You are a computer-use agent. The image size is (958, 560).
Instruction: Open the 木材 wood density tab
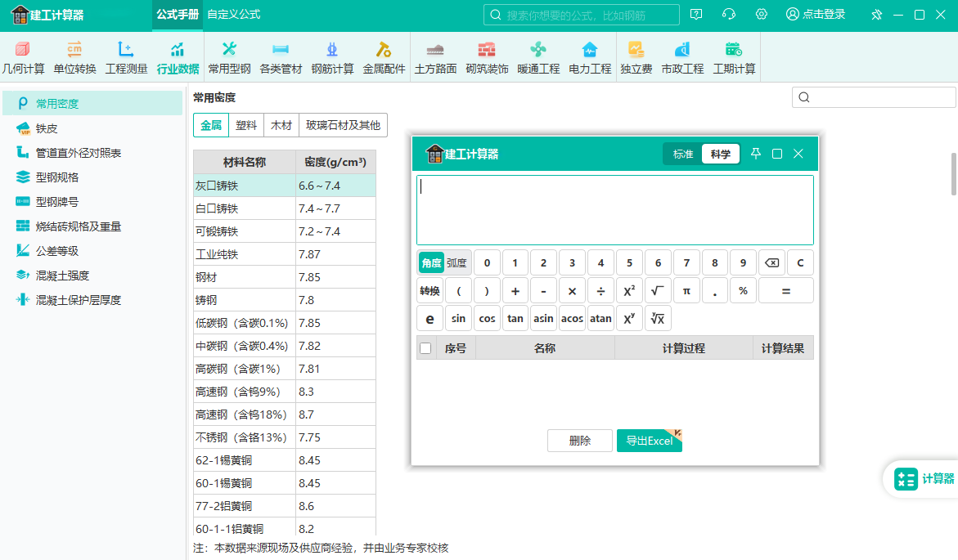281,125
